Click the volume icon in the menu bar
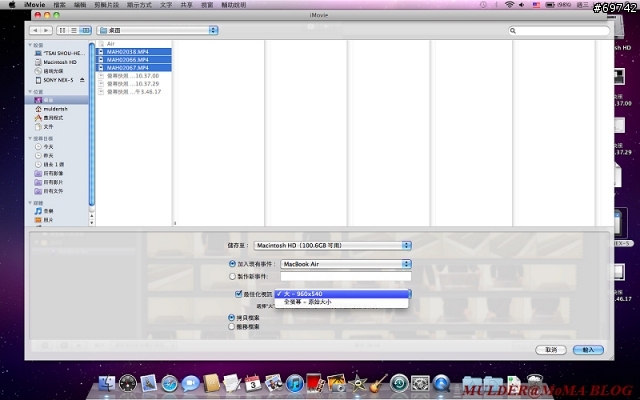The width and height of the screenshot is (640, 400). [x=522, y=5]
